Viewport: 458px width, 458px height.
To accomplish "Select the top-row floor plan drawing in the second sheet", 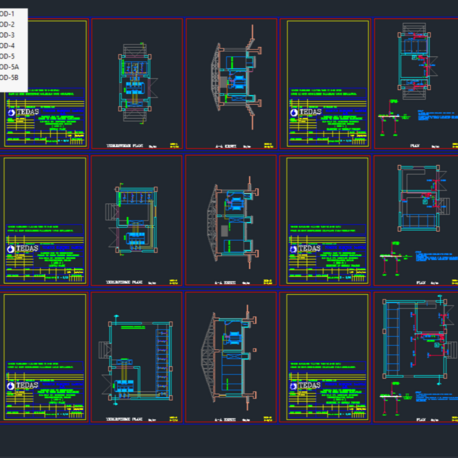I will click(x=137, y=83).
